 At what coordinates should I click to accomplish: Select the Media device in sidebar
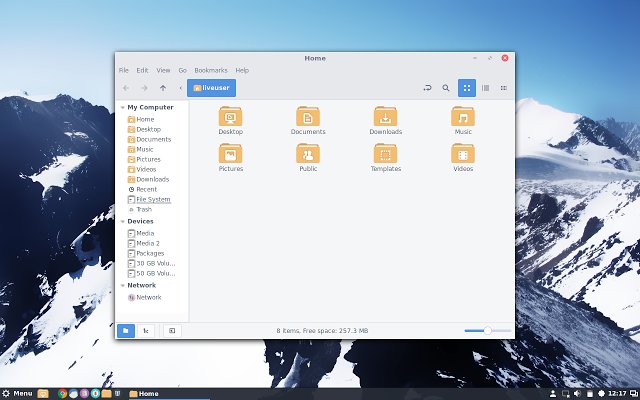coord(141,233)
